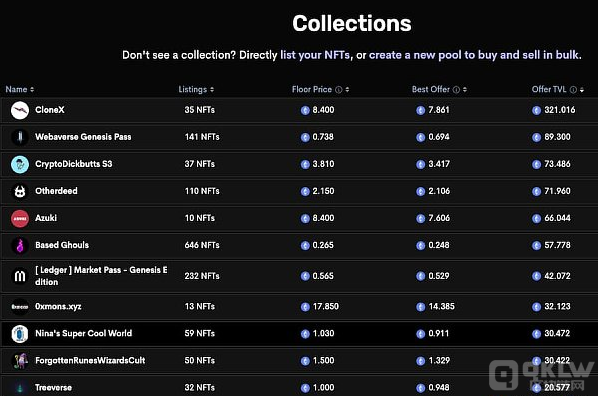This screenshot has height=396, width=598.
Task: Click the Offer TVL info icon
Action: (573, 90)
